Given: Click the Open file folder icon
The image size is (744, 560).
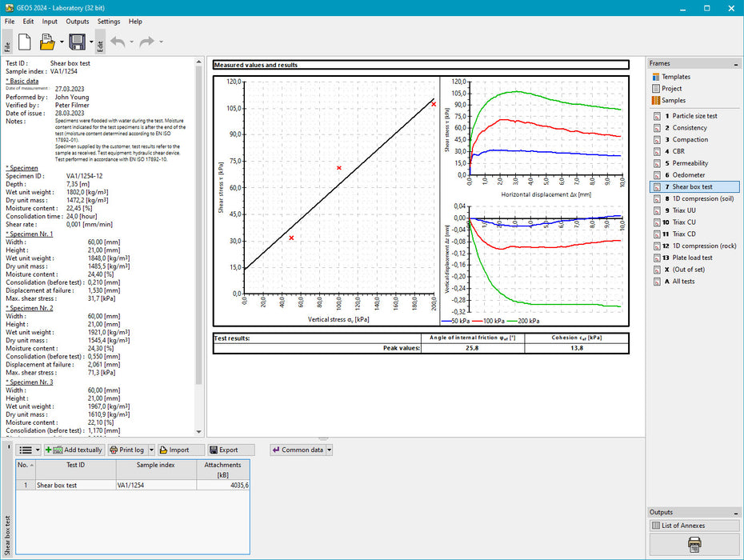Looking at the screenshot, I should coord(47,42).
